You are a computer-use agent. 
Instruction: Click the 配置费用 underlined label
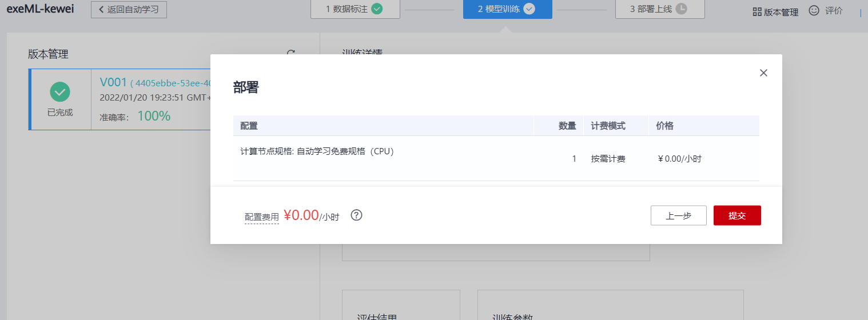pos(262,217)
